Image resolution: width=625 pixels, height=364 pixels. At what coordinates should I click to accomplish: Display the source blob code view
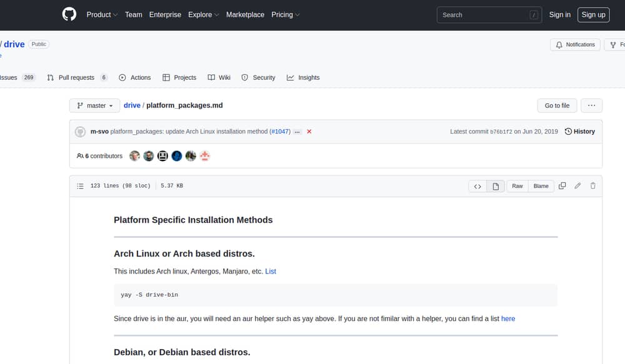click(x=477, y=187)
